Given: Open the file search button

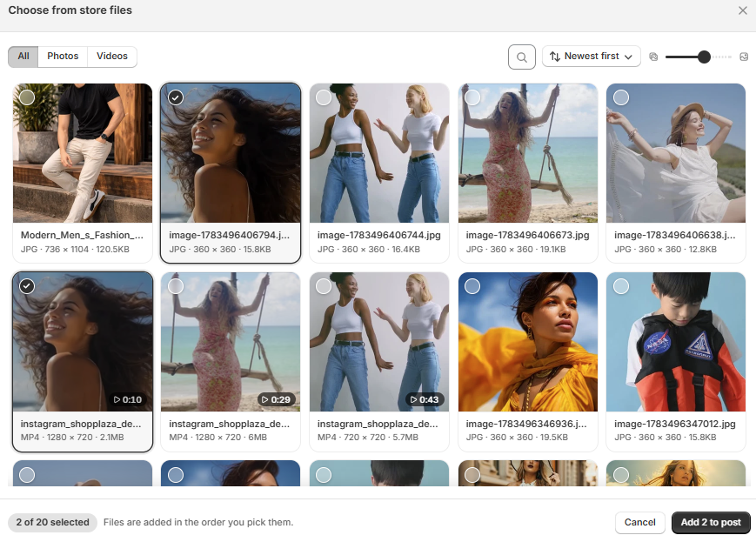Looking at the screenshot, I should [x=522, y=57].
